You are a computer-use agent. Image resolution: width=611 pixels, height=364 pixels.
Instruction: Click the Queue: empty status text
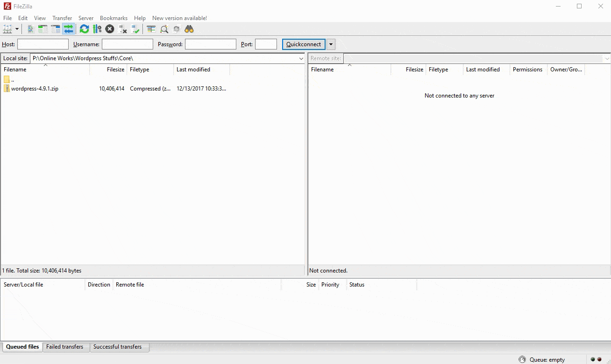point(547,360)
